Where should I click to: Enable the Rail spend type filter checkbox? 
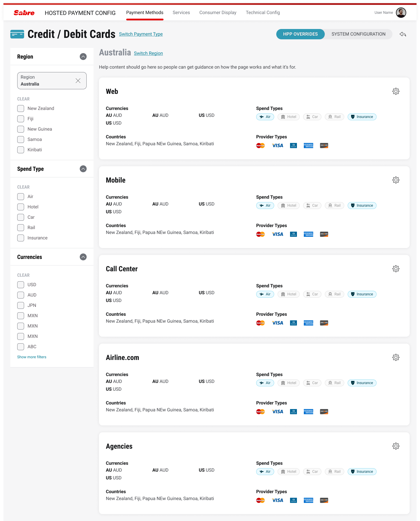tap(21, 228)
